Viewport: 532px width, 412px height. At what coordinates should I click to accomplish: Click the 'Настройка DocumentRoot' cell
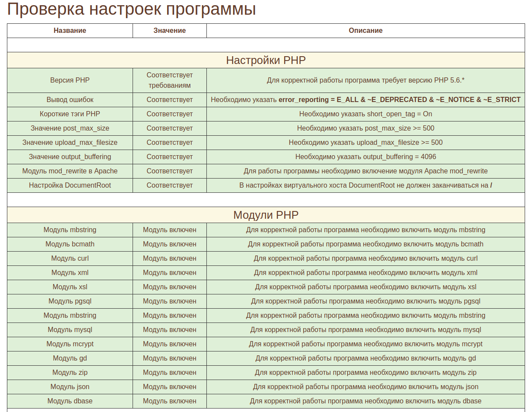tap(70, 185)
